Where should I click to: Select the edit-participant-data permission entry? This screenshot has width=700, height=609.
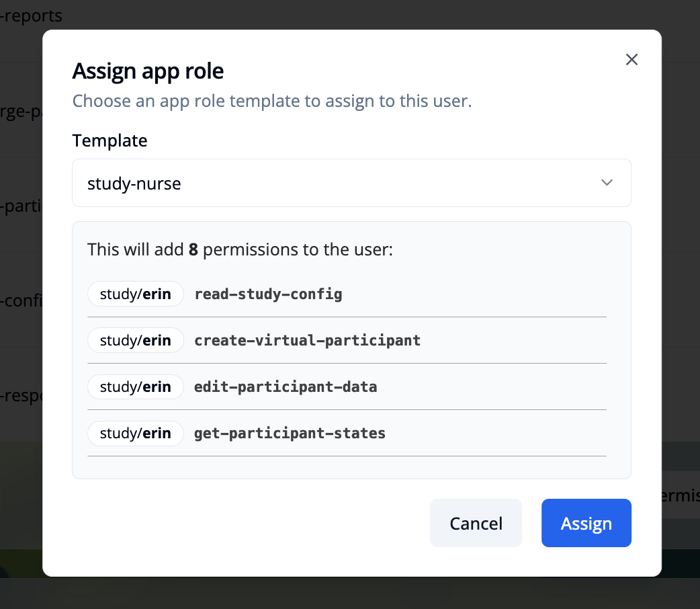(x=286, y=387)
